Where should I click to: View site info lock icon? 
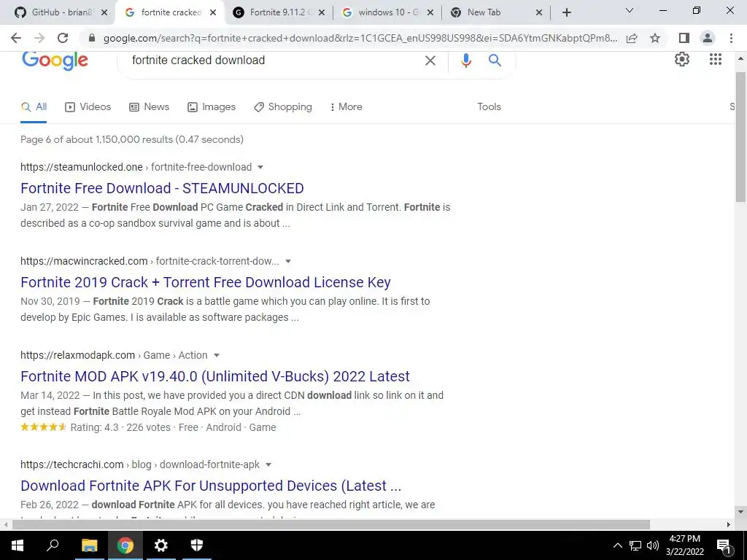pyautogui.click(x=92, y=38)
